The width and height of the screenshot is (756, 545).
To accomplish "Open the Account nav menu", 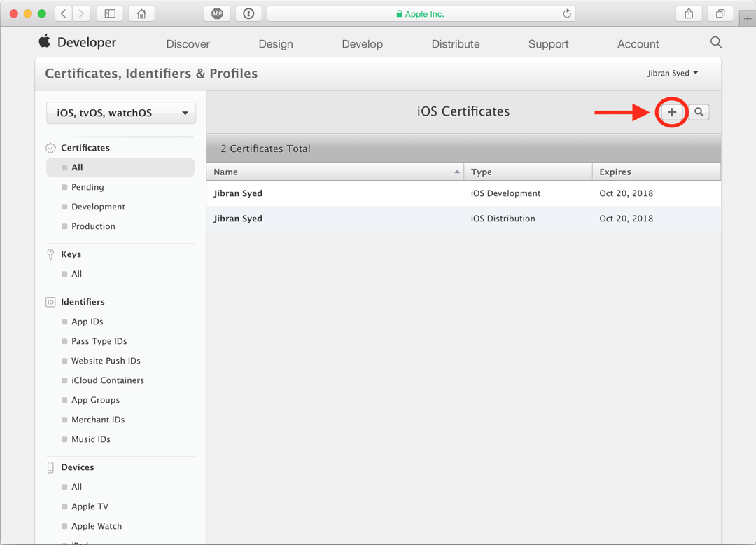I will pyautogui.click(x=638, y=44).
